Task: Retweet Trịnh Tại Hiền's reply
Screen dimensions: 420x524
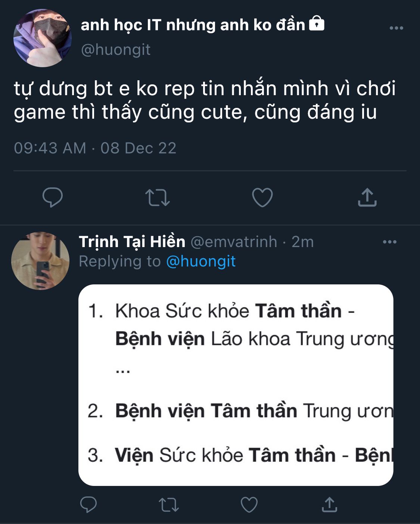Action: [169, 505]
